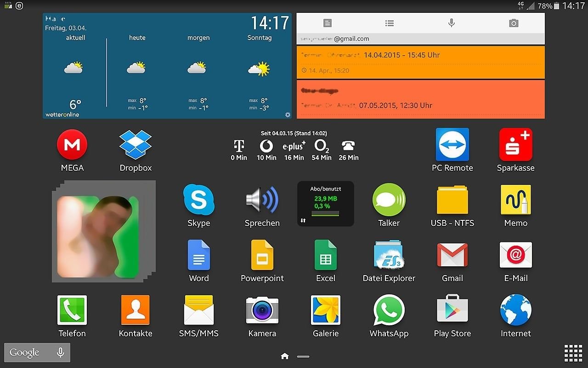Viewport: 588px width, 368px height.
Task: Create a new text note in widget
Action: click(x=327, y=23)
